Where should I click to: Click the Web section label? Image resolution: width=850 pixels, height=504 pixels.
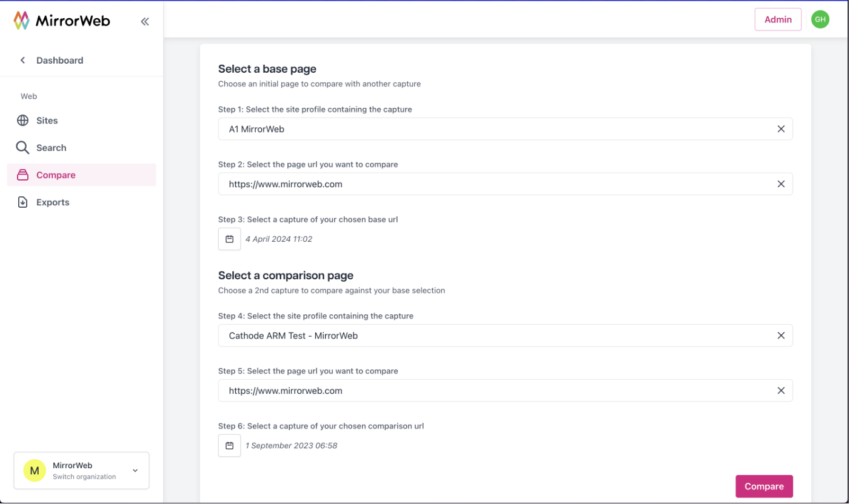[x=28, y=96]
